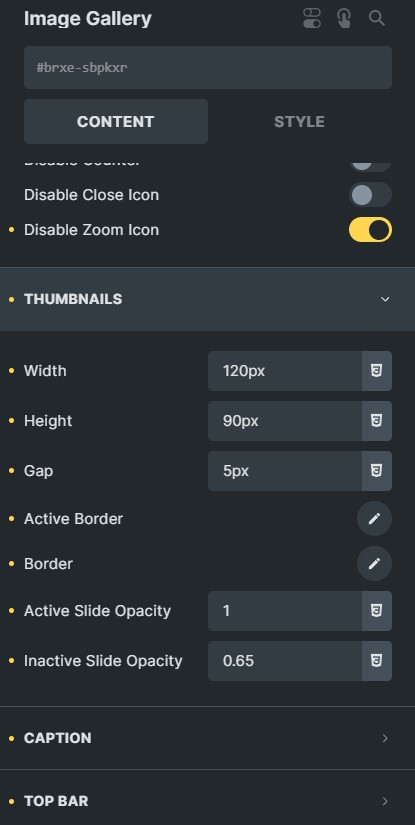Click the element ID field #brxe-sbpkxr
Viewport: 415px width, 825px height.
point(208,67)
